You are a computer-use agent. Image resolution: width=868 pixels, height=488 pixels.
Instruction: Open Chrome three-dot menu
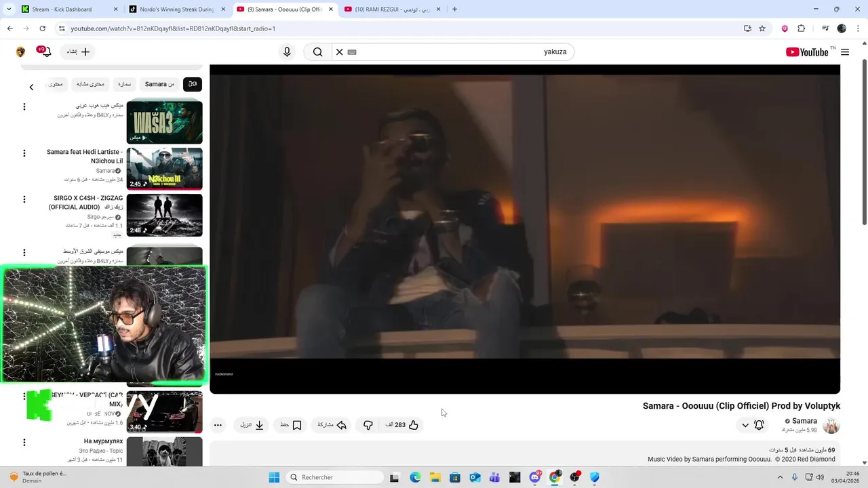click(858, 28)
